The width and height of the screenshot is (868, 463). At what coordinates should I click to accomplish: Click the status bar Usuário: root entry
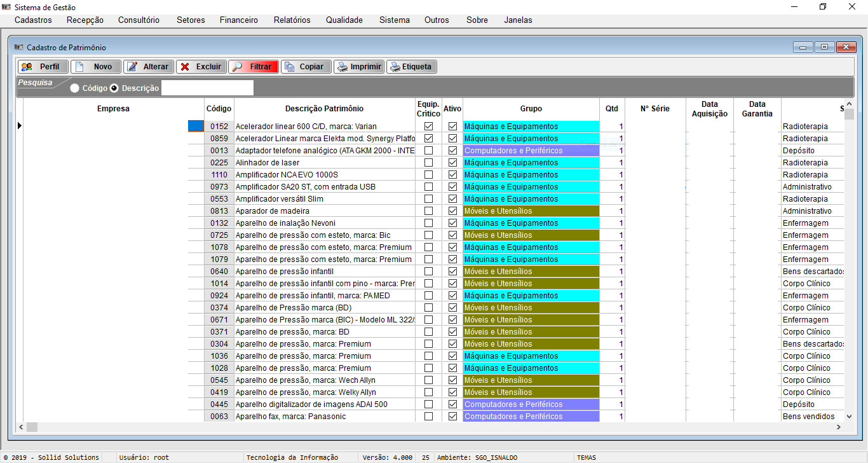click(x=145, y=457)
